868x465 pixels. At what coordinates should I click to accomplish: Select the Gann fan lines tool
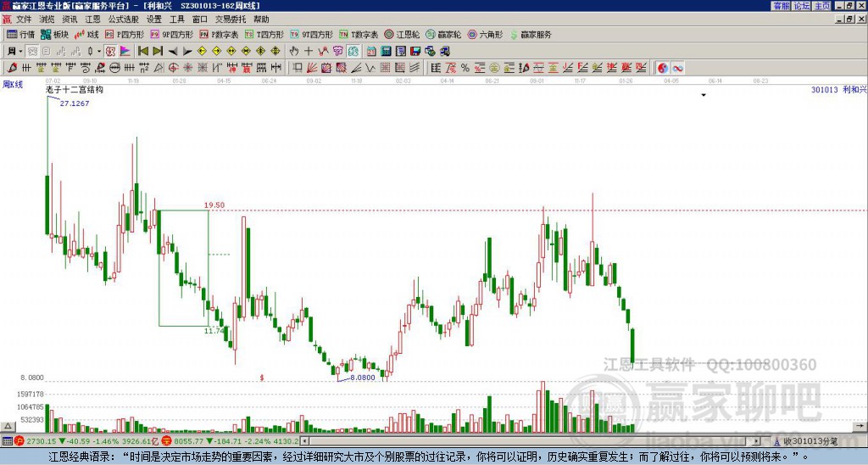click(312, 68)
